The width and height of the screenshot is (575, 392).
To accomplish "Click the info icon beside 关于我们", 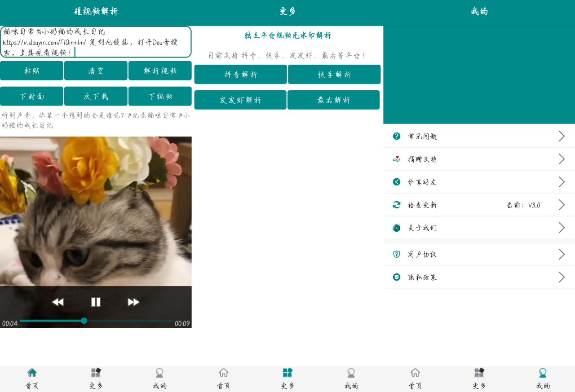I will pyautogui.click(x=397, y=228).
